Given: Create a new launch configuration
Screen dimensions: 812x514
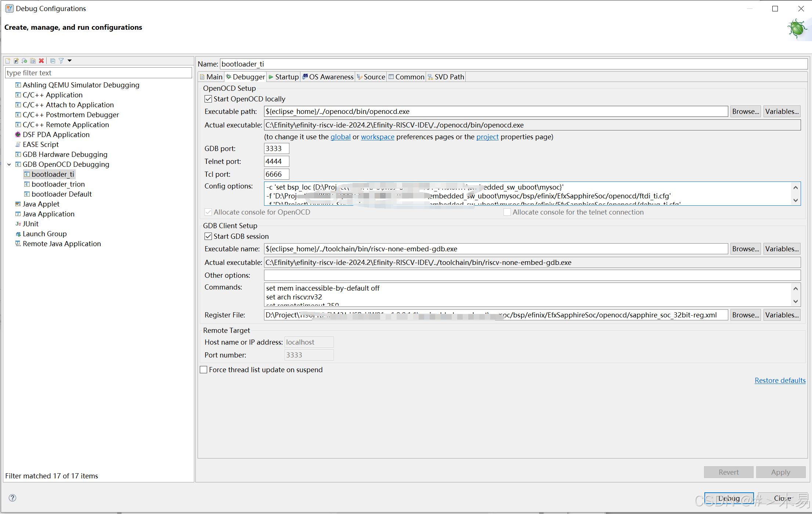Looking at the screenshot, I should point(8,61).
